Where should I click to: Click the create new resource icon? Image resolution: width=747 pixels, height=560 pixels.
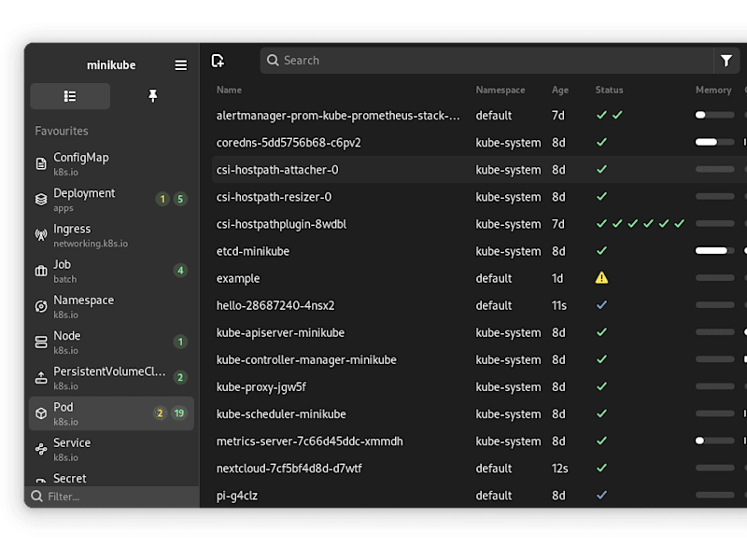[x=218, y=61]
